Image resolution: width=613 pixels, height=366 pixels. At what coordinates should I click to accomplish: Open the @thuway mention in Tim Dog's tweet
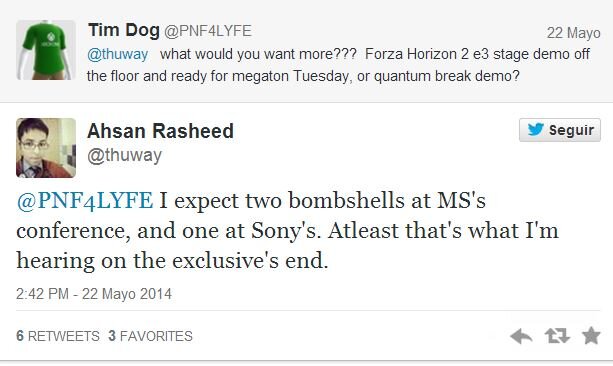[118, 54]
